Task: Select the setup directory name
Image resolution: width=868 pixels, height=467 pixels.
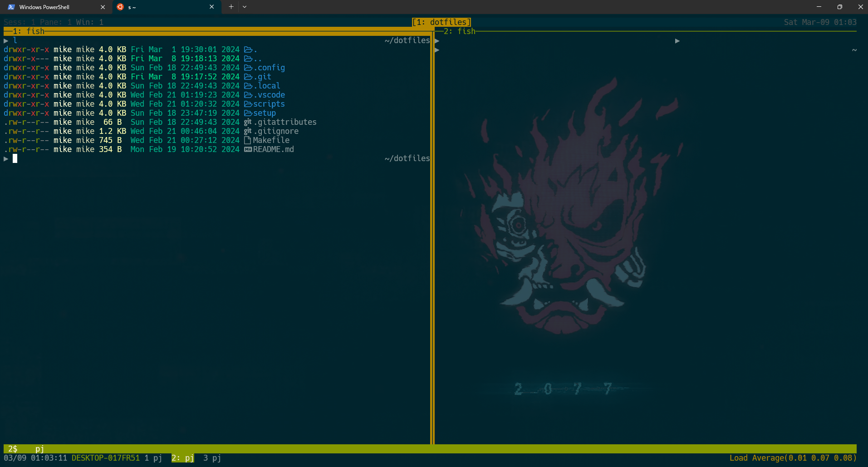Action: point(265,113)
